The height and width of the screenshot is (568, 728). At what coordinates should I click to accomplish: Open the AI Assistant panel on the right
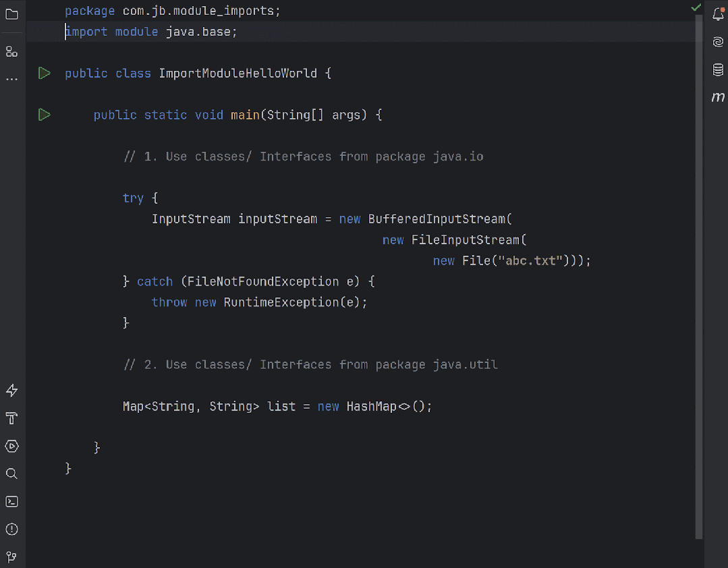718,41
